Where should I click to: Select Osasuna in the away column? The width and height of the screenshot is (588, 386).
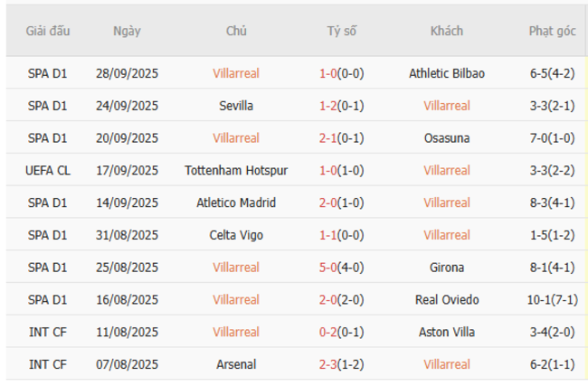coord(447,138)
